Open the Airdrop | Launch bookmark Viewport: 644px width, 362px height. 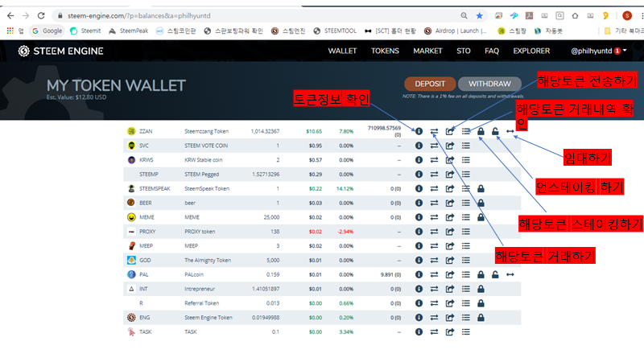455,31
